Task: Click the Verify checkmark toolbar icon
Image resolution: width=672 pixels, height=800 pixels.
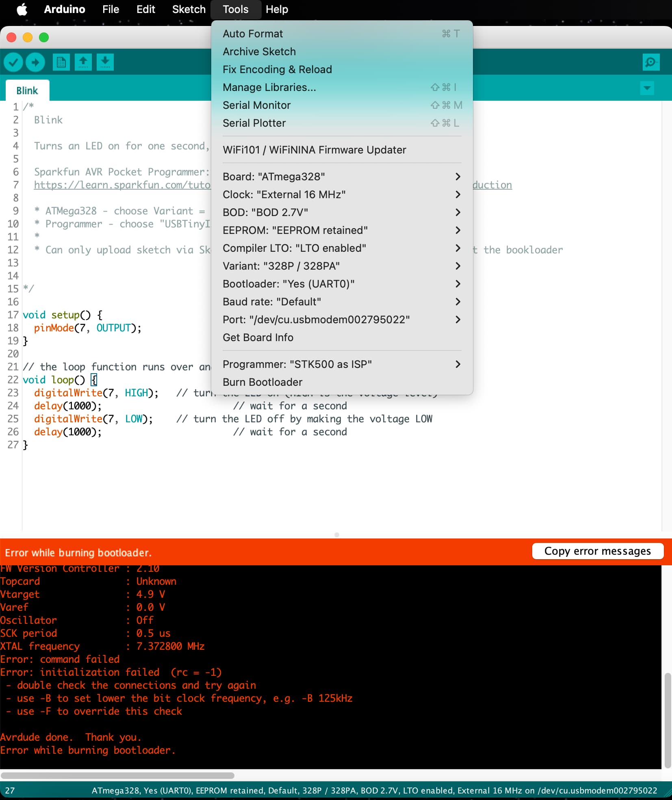Action: coord(13,63)
